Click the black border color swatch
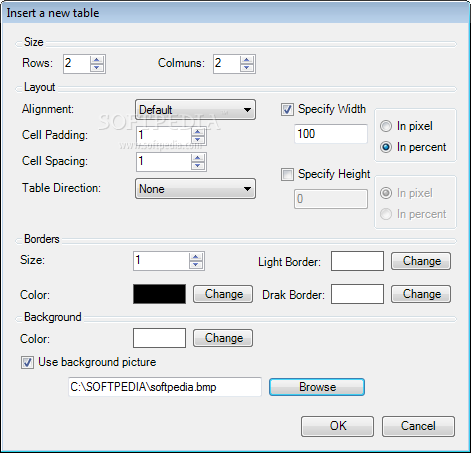 pyautogui.click(x=160, y=294)
